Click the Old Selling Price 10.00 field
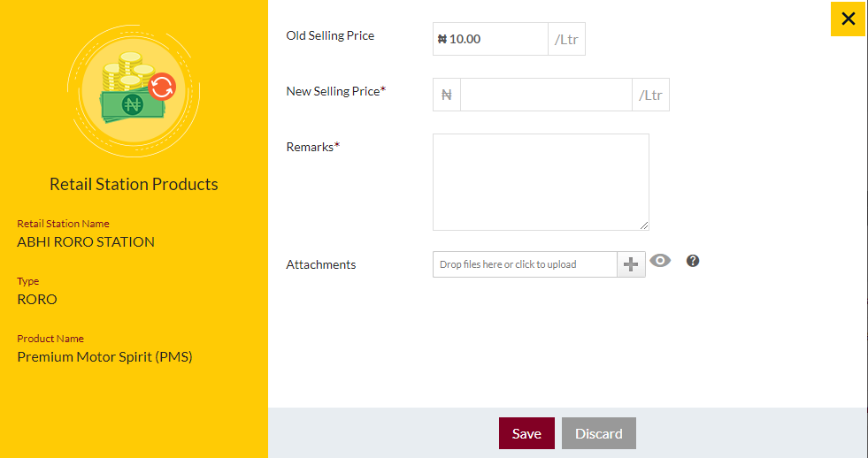 [x=490, y=39]
